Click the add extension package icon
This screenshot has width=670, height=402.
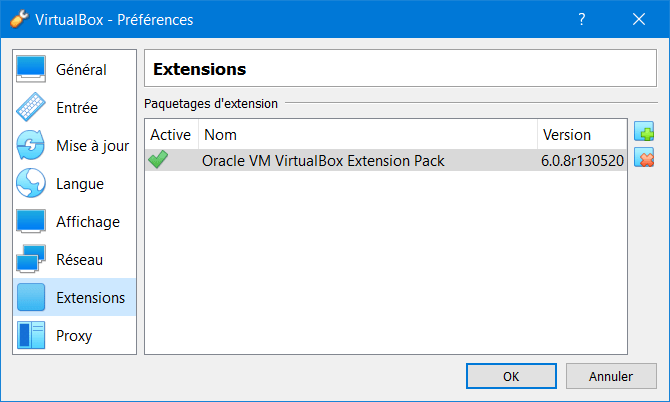[644, 132]
